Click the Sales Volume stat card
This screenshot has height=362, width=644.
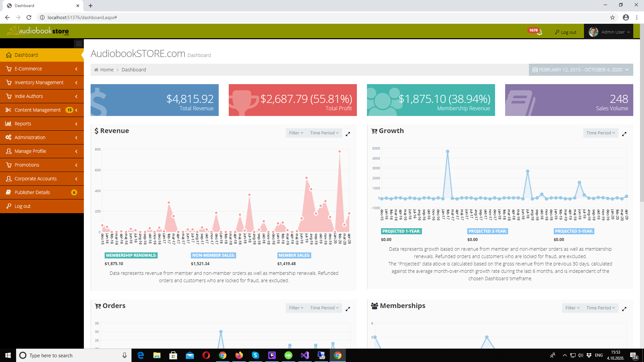click(x=569, y=100)
